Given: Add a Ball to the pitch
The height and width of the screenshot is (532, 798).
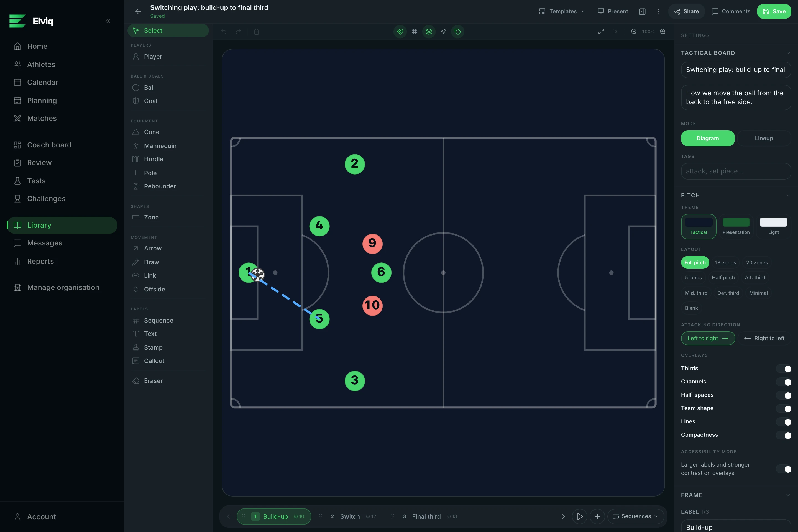Looking at the screenshot, I should (168, 88).
